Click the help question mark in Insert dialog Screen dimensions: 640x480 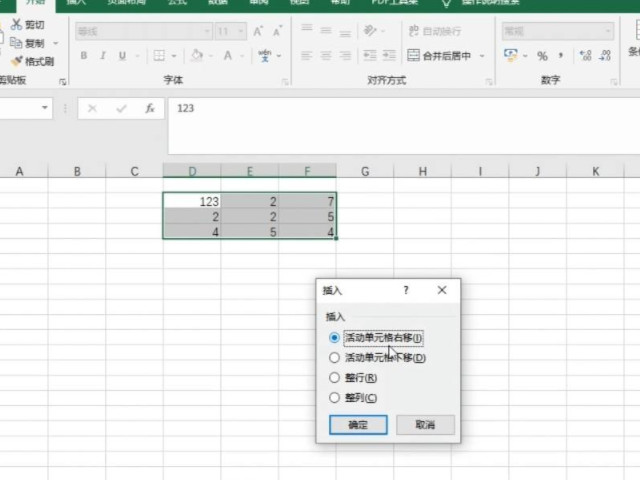click(x=406, y=290)
